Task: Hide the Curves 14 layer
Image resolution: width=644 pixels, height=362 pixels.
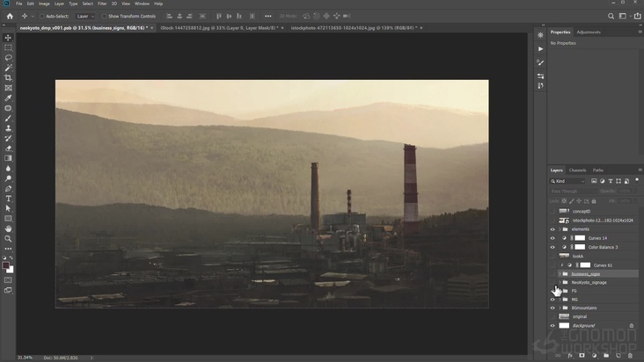Action: 553,238
